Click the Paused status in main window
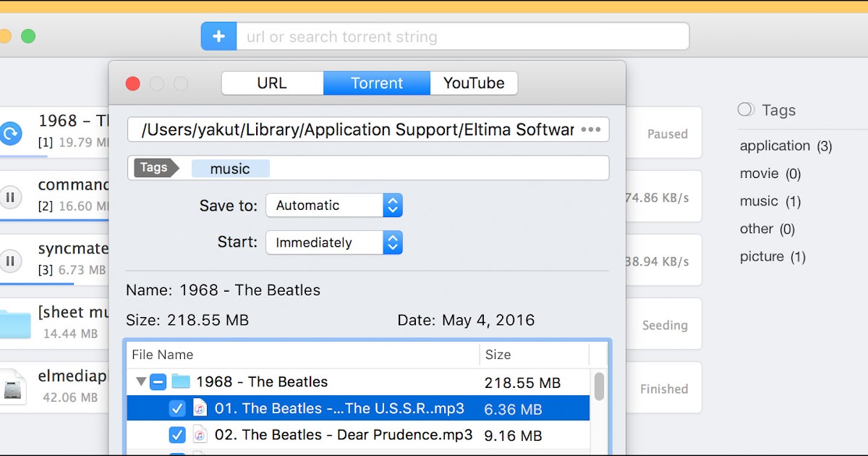Screen dimensions: 868x456 (x=667, y=134)
